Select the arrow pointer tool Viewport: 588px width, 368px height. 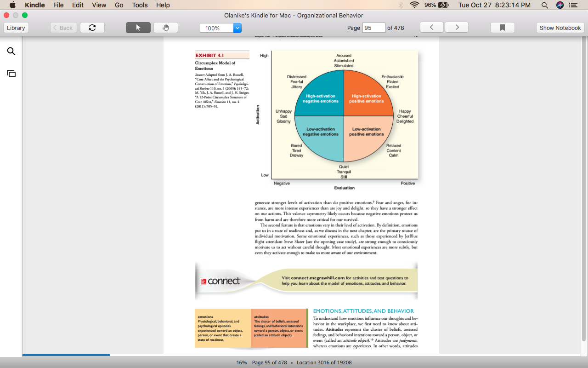click(x=138, y=28)
